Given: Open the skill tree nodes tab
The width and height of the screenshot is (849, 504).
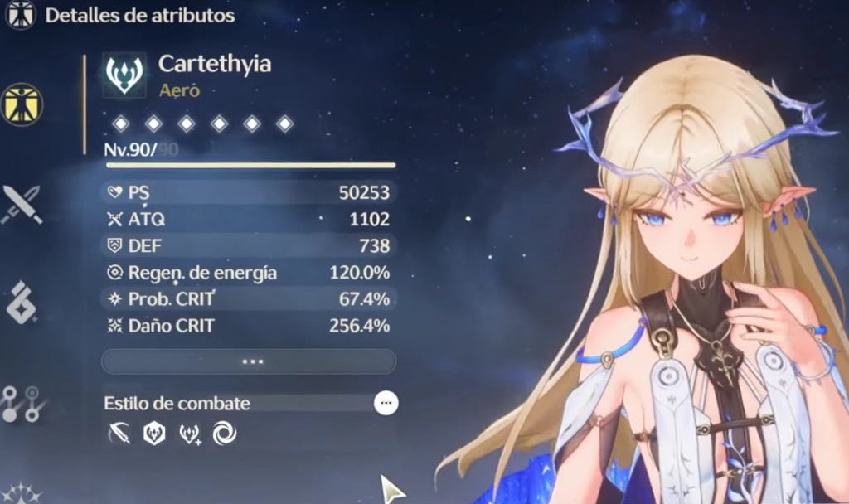Looking at the screenshot, I should (22, 404).
